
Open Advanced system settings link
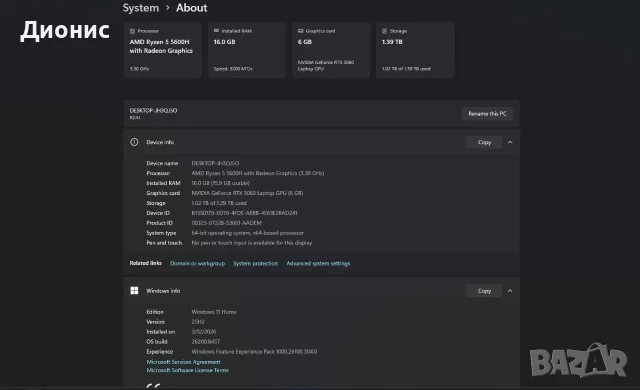click(x=318, y=264)
